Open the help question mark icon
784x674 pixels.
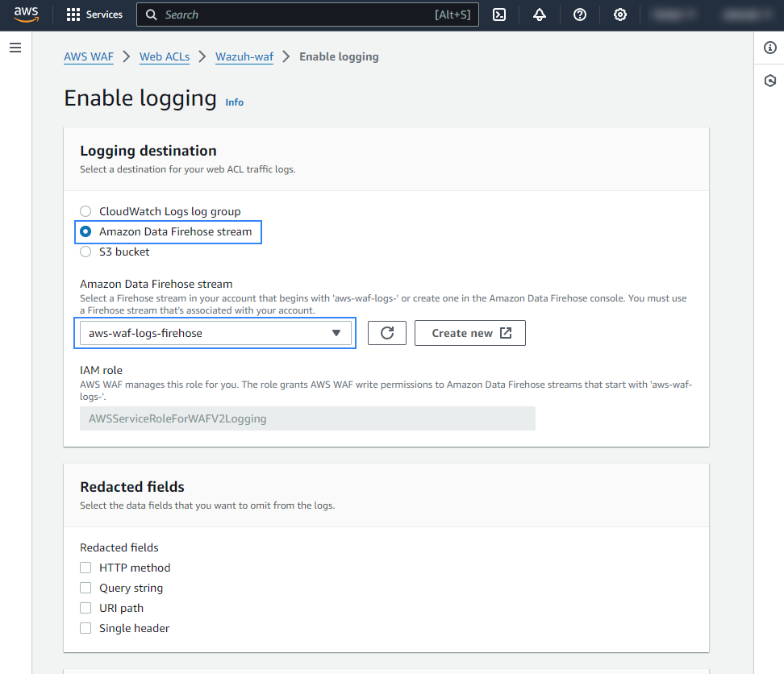coord(580,15)
